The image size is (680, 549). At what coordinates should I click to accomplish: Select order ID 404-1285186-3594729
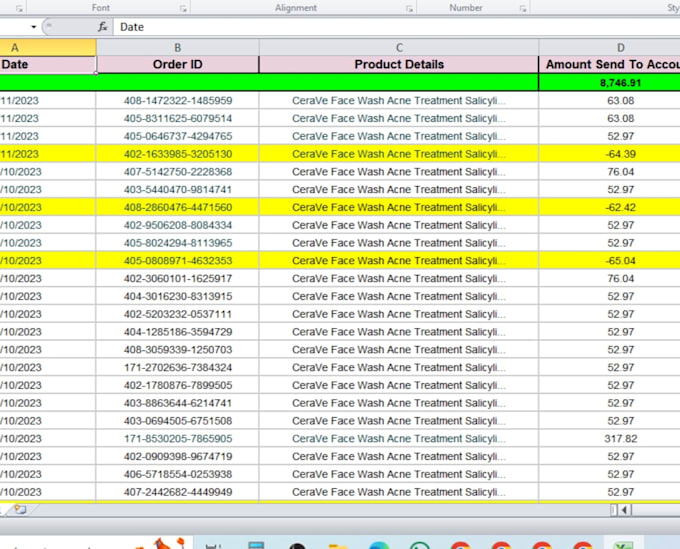click(x=177, y=332)
